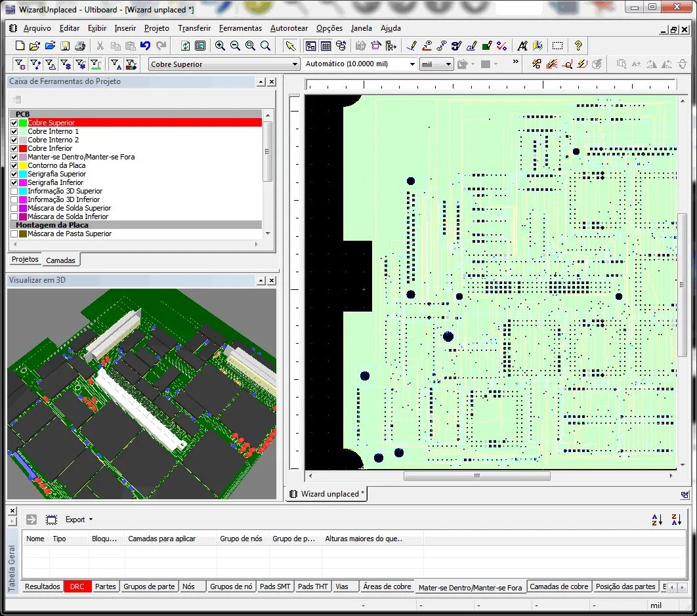This screenshot has width=697, height=616.
Task: Click the Help question mark icon
Action: click(x=576, y=46)
